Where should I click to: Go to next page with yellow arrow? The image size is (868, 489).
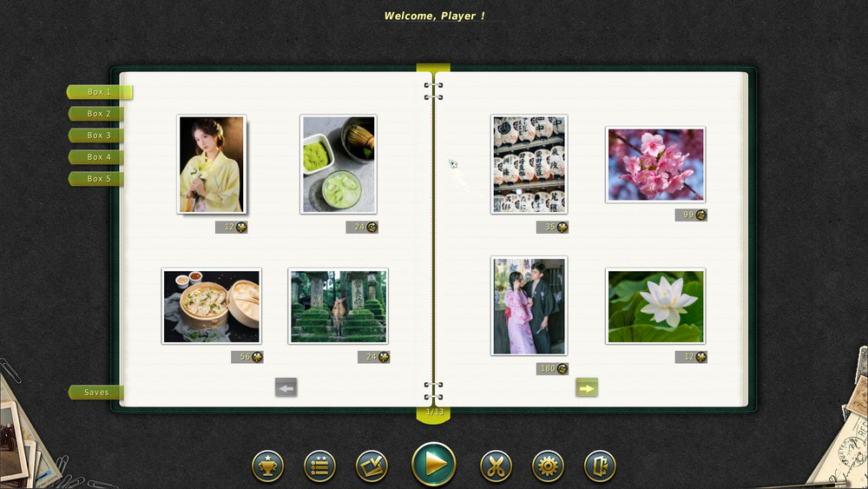pos(587,388)
